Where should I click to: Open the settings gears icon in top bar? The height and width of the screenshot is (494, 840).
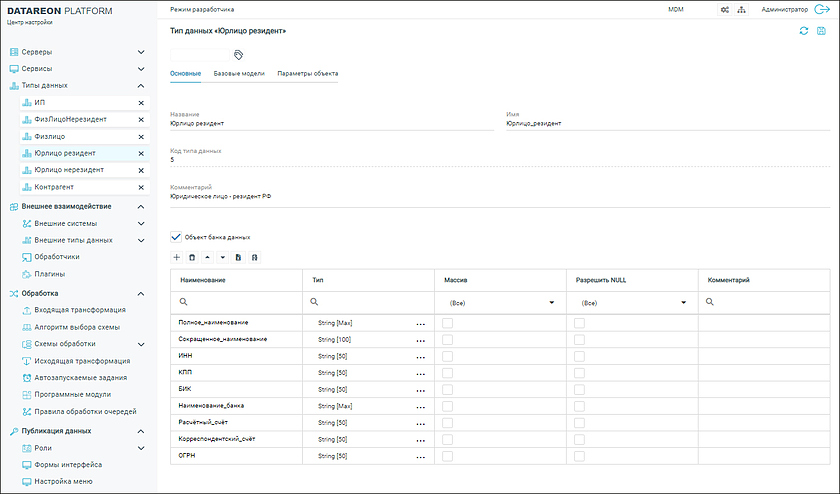pyautogui.click(x=725, y=9)
